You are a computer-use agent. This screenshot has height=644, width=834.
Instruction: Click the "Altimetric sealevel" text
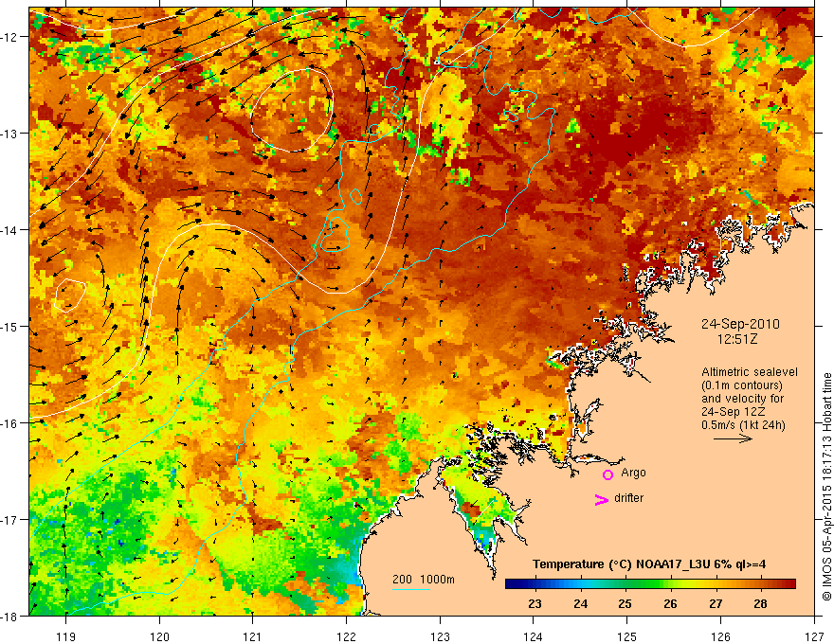[x=750, y=372]
